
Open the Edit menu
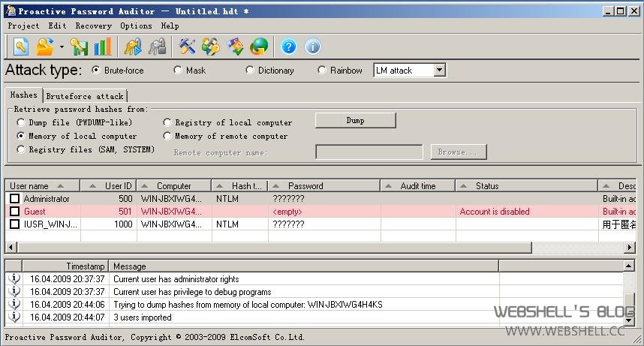click(x=57, y=26)
